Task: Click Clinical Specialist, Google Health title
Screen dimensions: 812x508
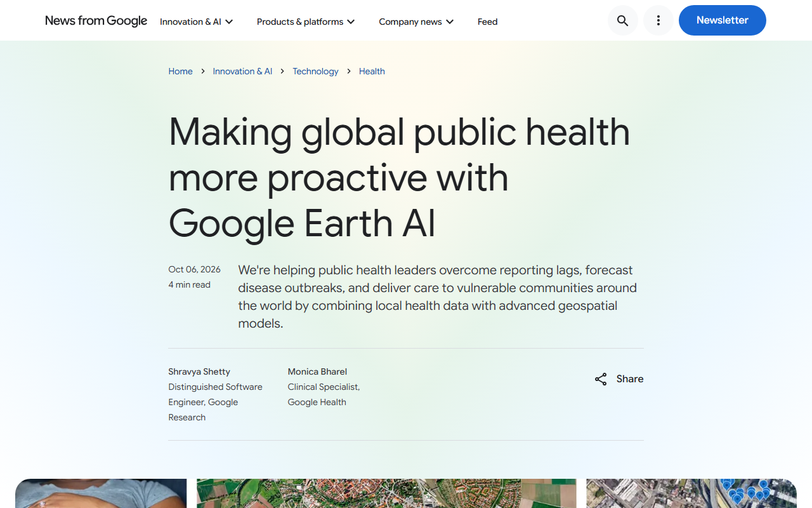Action: (x=324, y=394)
